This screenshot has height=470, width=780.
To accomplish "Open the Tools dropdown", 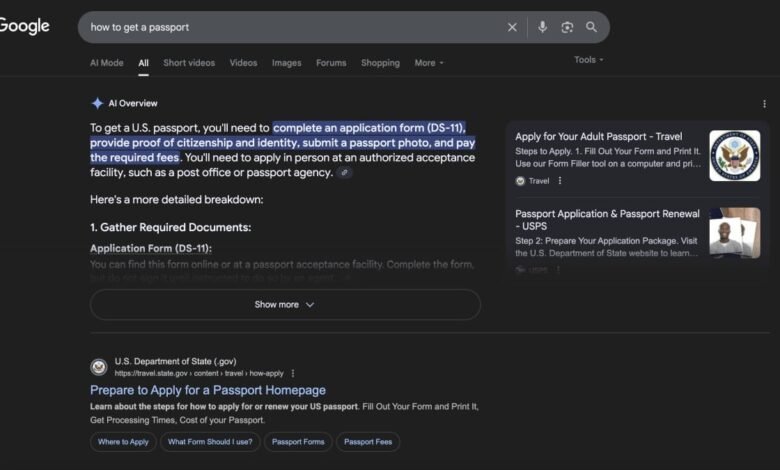I will click(588, 60).
